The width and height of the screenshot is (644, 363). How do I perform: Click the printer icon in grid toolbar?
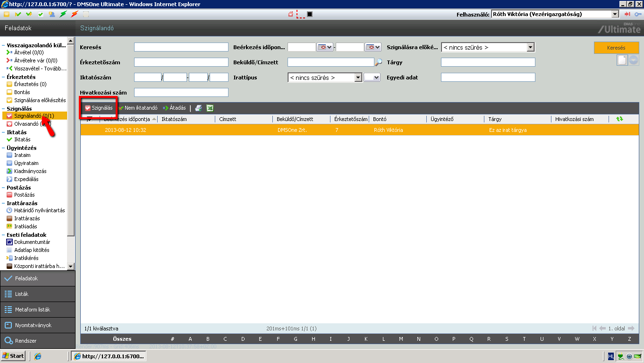(199, 108)
